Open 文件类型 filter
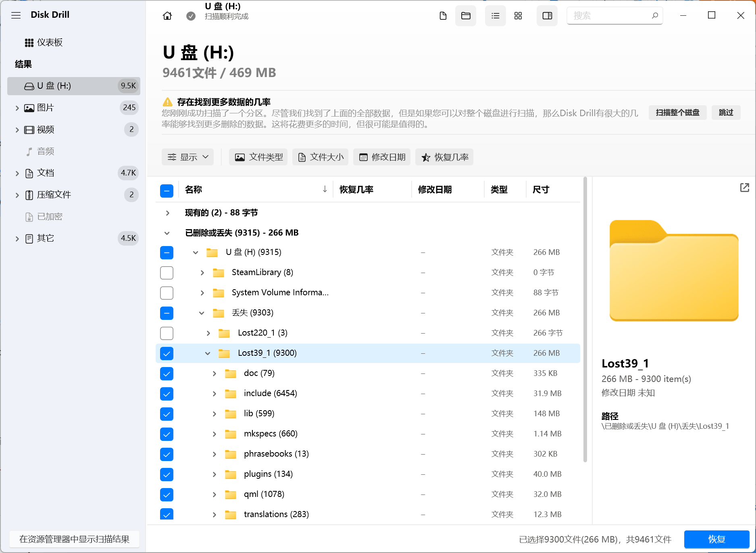The height and width of the screenshot is (553, 756). click(258, 157)
